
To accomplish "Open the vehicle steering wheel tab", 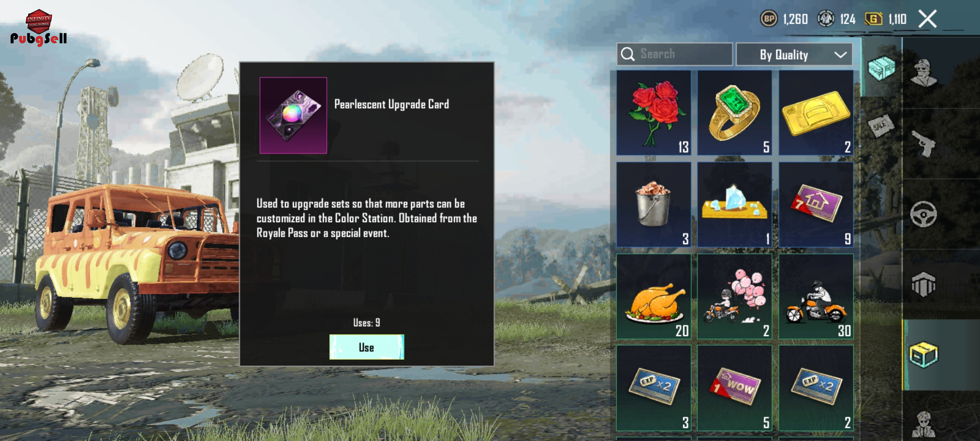I will click(924, 214).
